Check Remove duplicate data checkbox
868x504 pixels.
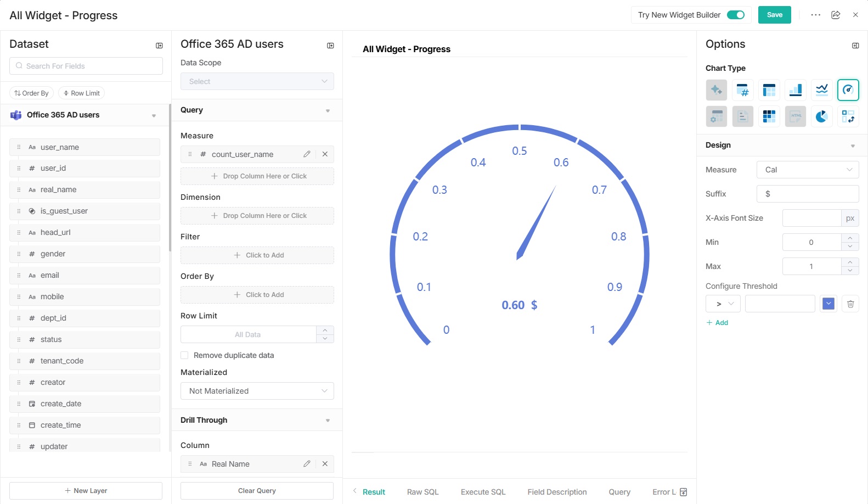pyautogui.click(x=185, y=355)
